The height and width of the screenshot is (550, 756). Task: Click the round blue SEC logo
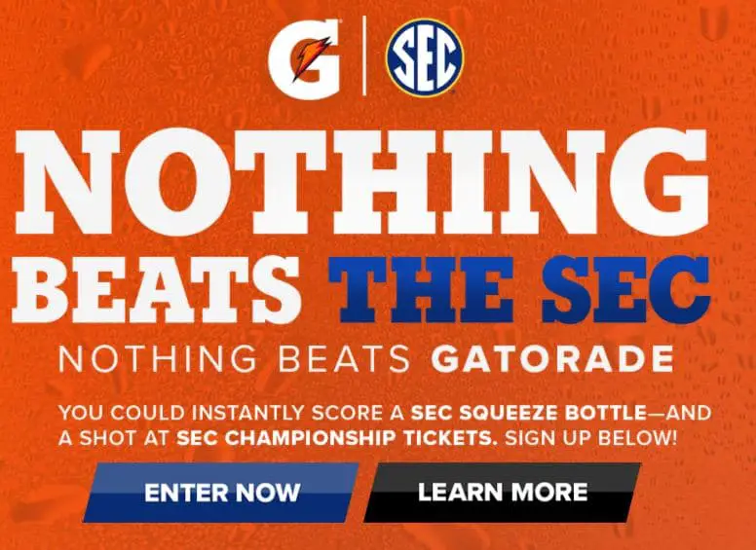[425, 57]
